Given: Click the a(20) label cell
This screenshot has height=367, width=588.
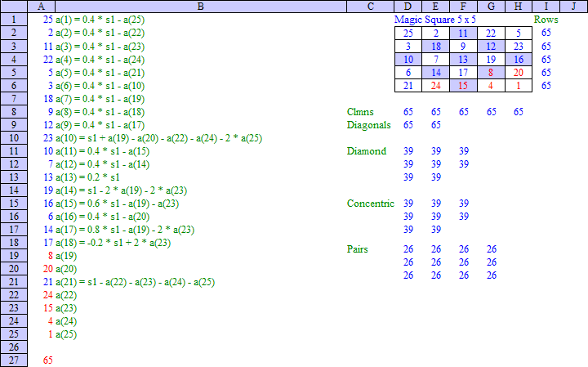Looking at the screenshot, I should (66, 269).
